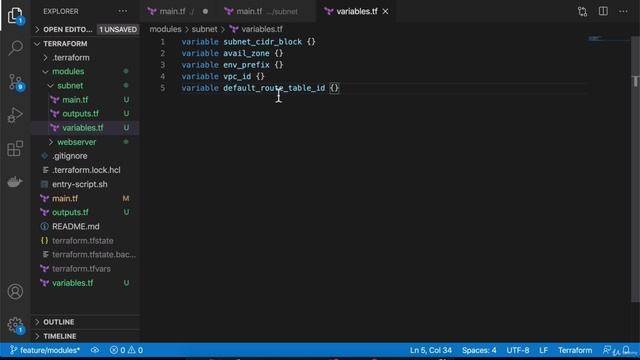Open terraform.tfstate backup file
The width and height of the screenshot is (640, 360).
click(93, 255)
